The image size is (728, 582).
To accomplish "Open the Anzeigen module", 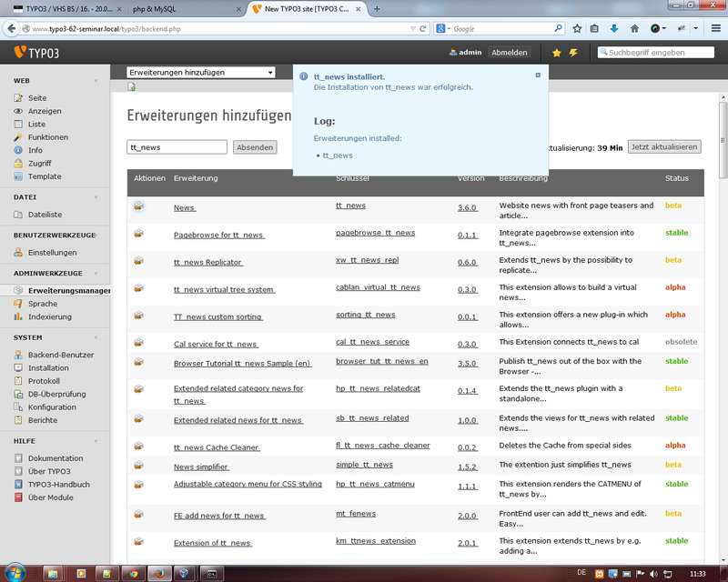I will [45, 111].
